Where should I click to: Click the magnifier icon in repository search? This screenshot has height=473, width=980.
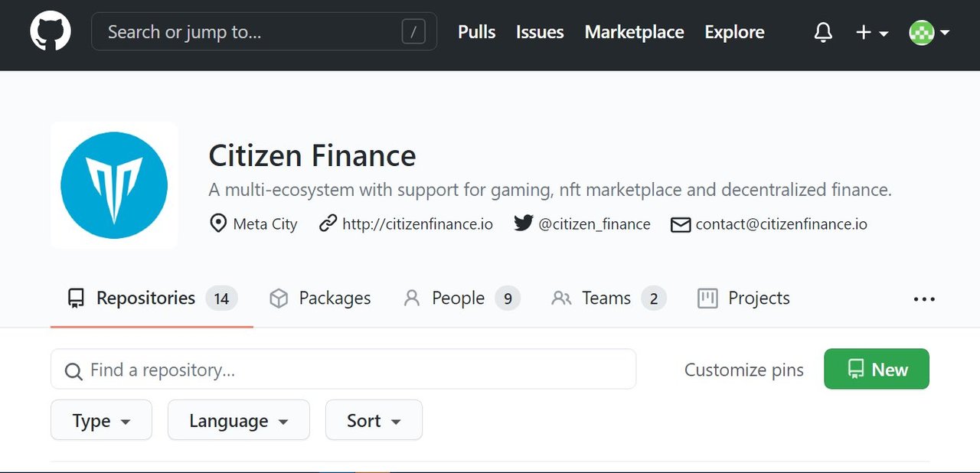73,372
